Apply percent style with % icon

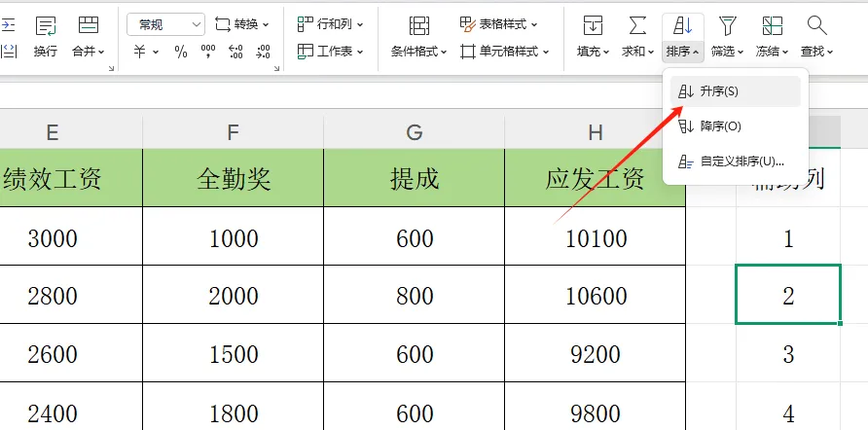point(181,52)
